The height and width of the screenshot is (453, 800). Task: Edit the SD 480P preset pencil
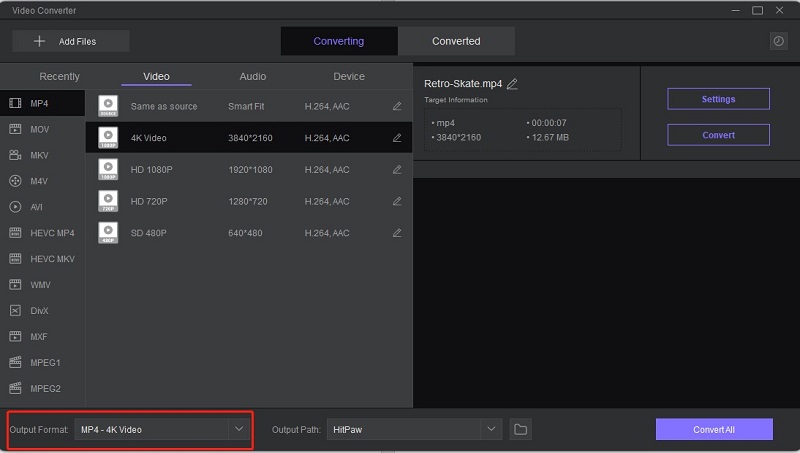point(397,233)
